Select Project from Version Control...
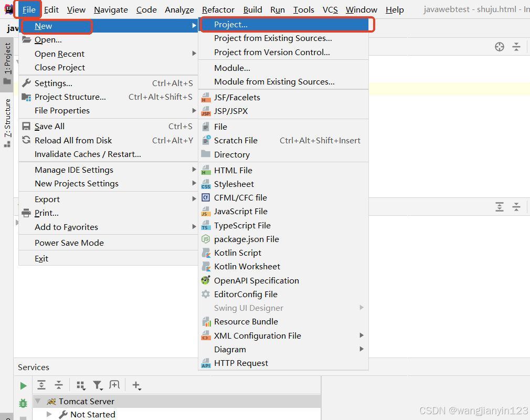 [283, 52]
